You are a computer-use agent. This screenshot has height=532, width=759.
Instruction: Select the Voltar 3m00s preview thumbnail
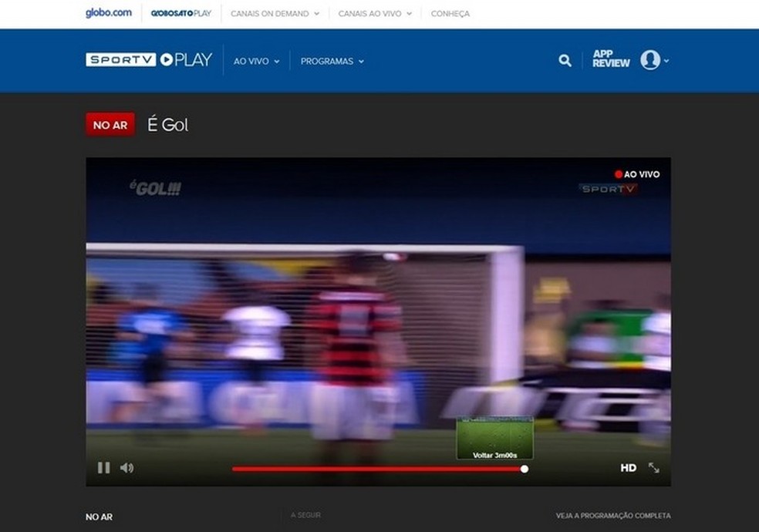point(494,436)
